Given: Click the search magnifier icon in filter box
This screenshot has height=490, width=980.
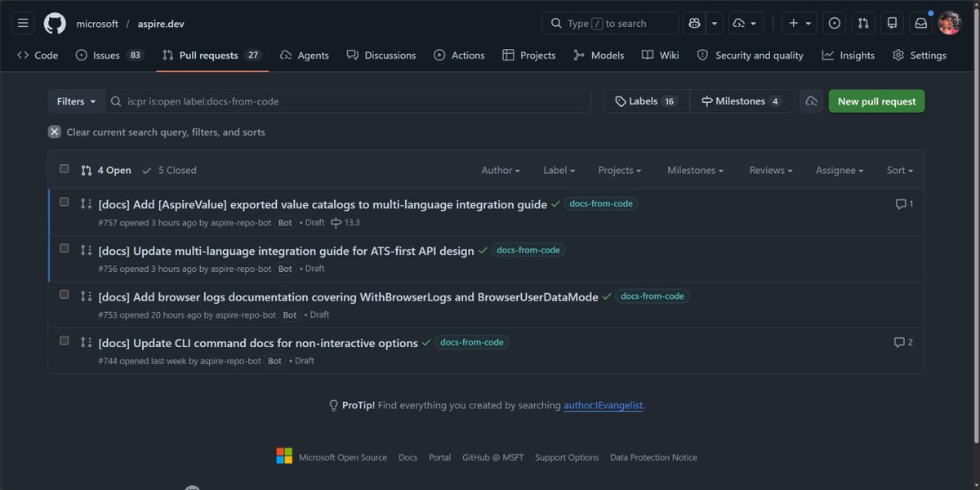Looking at the screenshot, I should click(x=116, y=101).
